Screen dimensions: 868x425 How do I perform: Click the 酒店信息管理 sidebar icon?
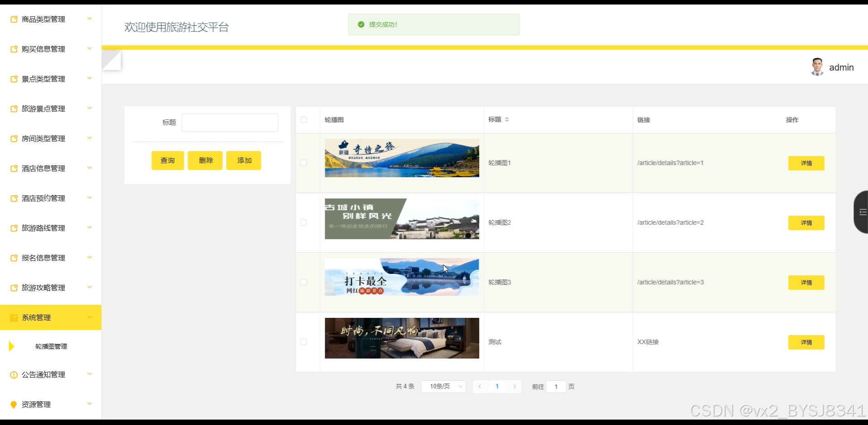[x=14, y=169]
